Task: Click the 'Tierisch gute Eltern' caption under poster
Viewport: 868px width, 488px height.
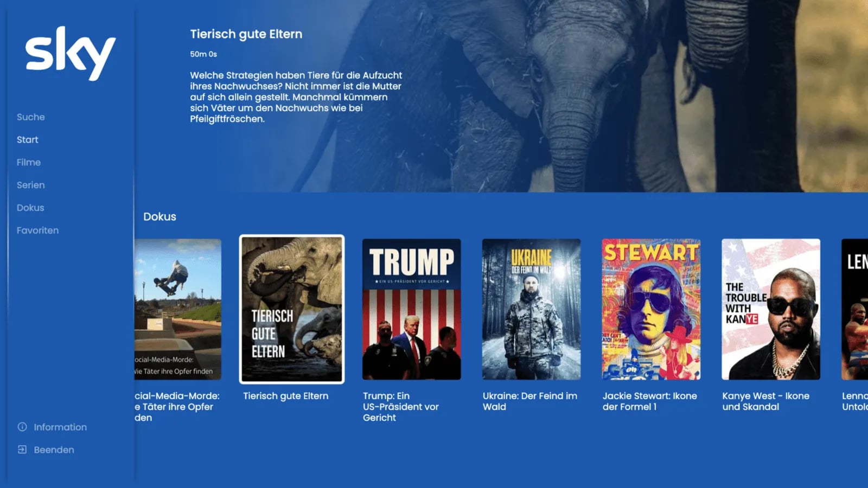Action: 286,396
